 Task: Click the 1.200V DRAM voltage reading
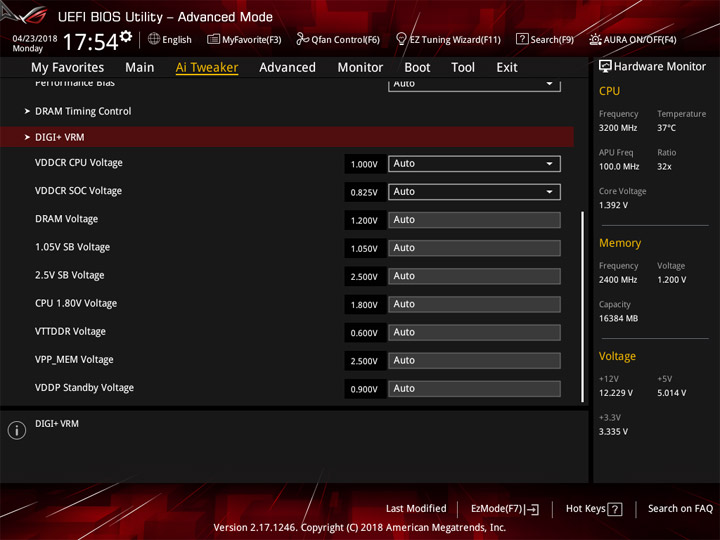tap(364, 220)
